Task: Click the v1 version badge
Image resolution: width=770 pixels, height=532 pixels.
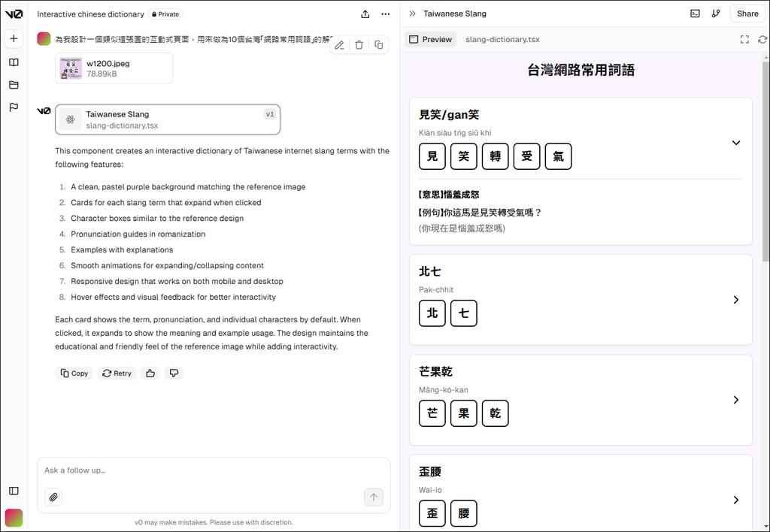Action: pyautogui.click(x=270, y=114)
